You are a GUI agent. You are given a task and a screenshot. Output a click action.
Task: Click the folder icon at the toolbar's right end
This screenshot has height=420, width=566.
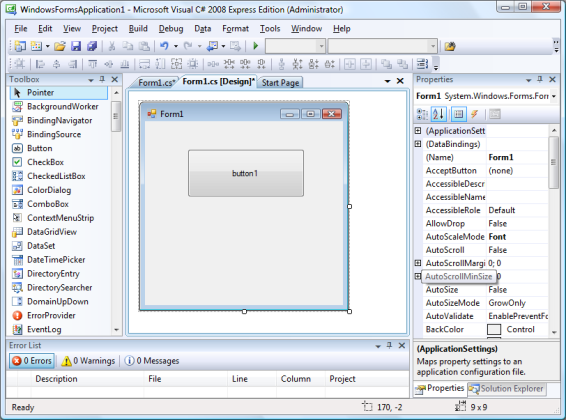tap(450, 46)
